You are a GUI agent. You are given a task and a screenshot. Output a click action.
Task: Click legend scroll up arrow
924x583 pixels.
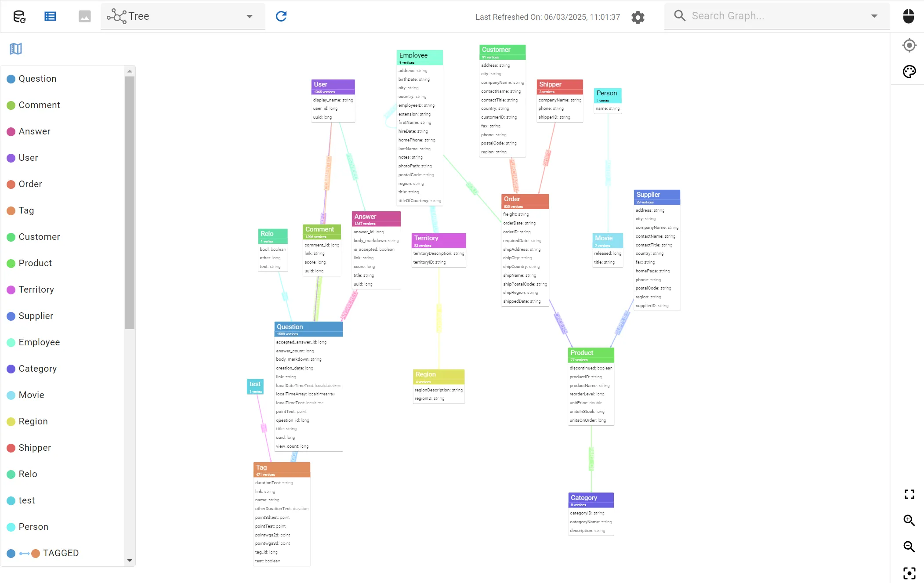pos(130,71)
